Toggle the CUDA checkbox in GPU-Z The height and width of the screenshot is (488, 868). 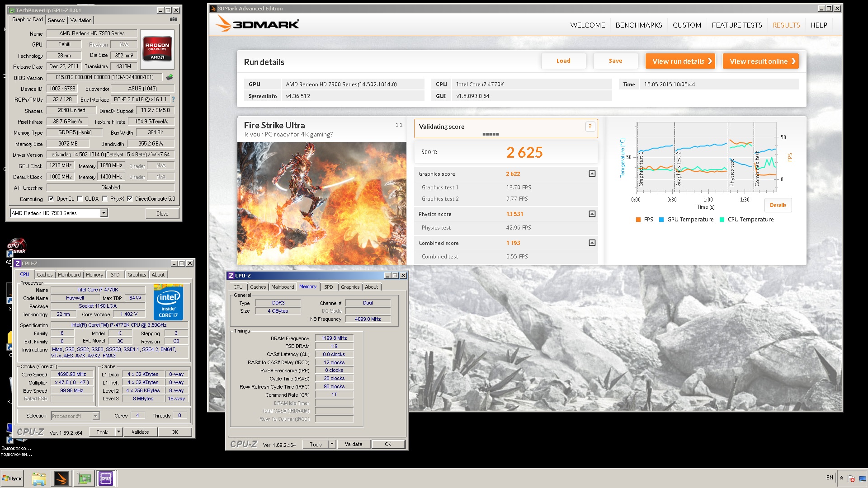click(80, 198)
